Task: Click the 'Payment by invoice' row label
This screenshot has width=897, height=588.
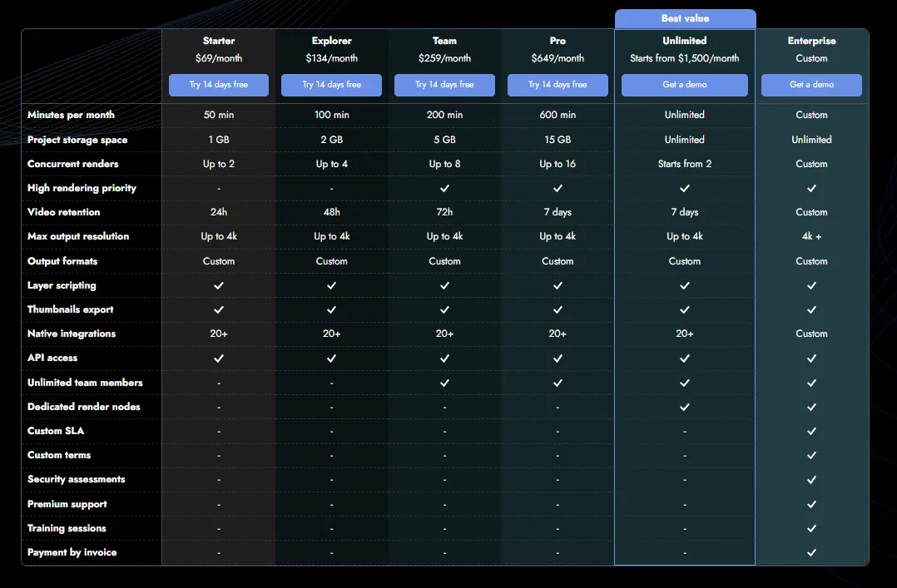Action: pos(72,552)
